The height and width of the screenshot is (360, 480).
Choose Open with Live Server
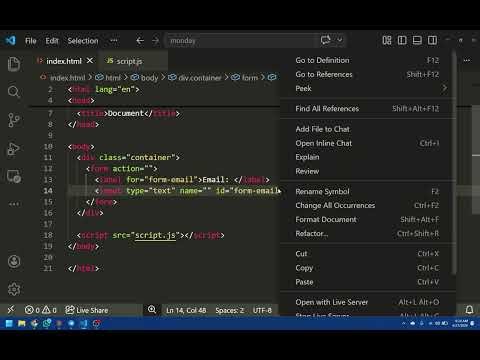click(367, 302)
